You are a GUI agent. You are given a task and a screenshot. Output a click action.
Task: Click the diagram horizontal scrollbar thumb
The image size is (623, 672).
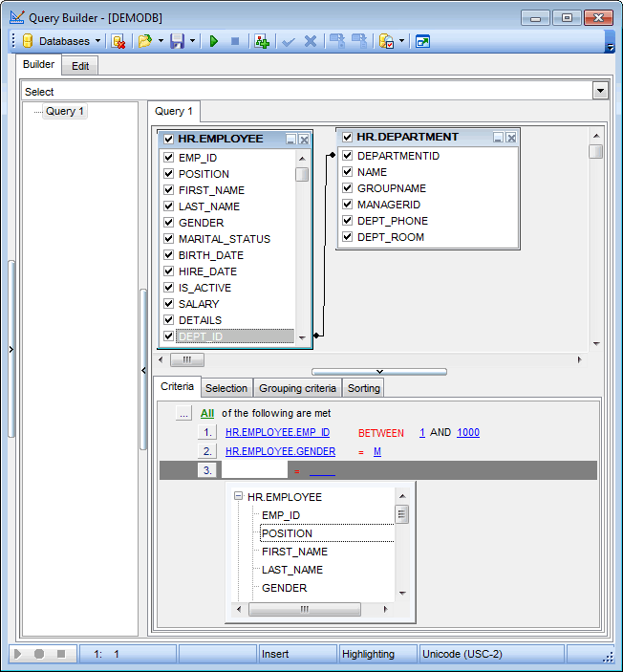187,359
